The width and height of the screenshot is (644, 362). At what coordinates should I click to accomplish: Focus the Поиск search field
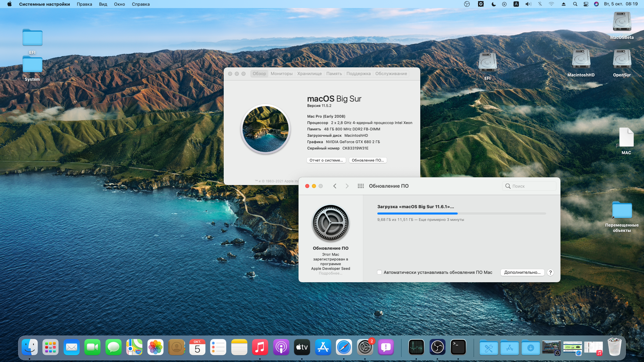[x=529, y=186]
